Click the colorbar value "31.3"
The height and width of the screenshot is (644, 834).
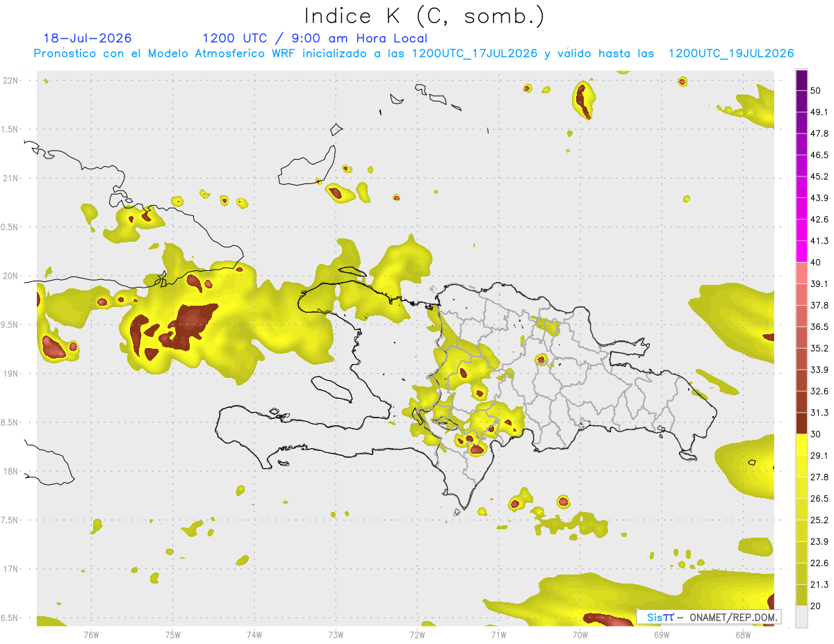[819, 413]
